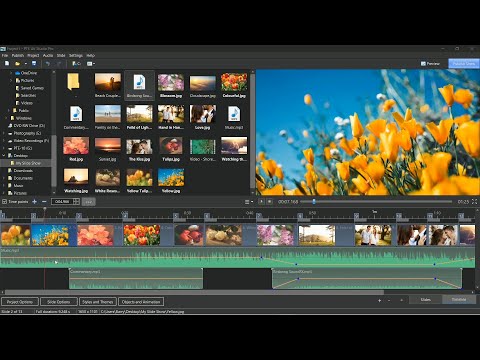This screenshot has width=480, height=360.
Task: Expand the first Pictures folder under OneDrive
Action: [x=11, y=80]
